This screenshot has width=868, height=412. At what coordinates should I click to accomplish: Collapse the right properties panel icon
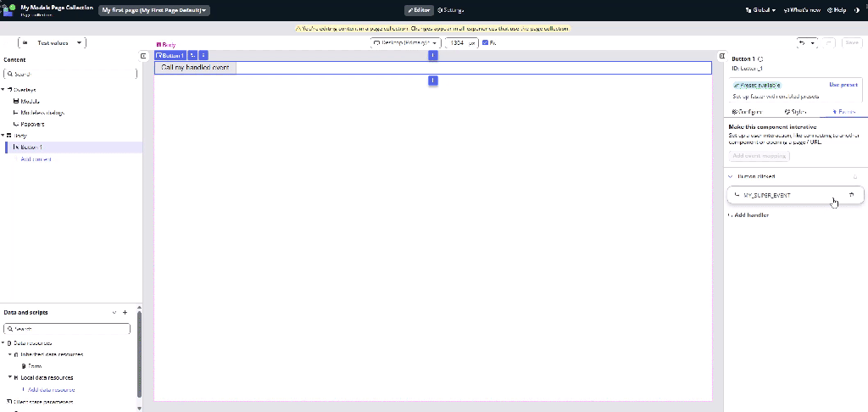(x=720, y=56)
